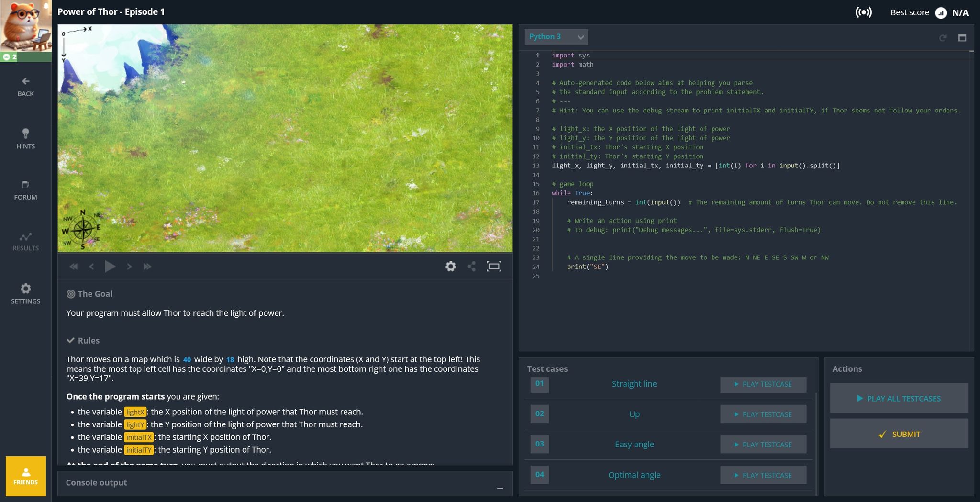Run the Straight line testcase

point(763,384)
